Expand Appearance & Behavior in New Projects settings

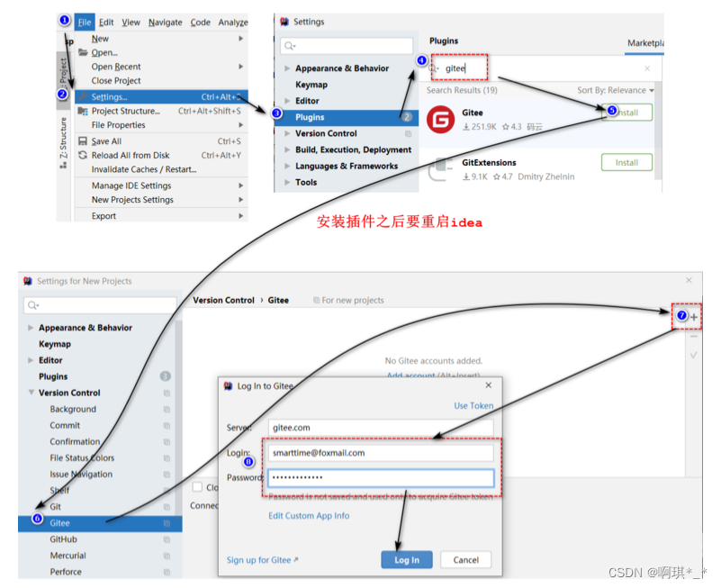click(31, 328)
